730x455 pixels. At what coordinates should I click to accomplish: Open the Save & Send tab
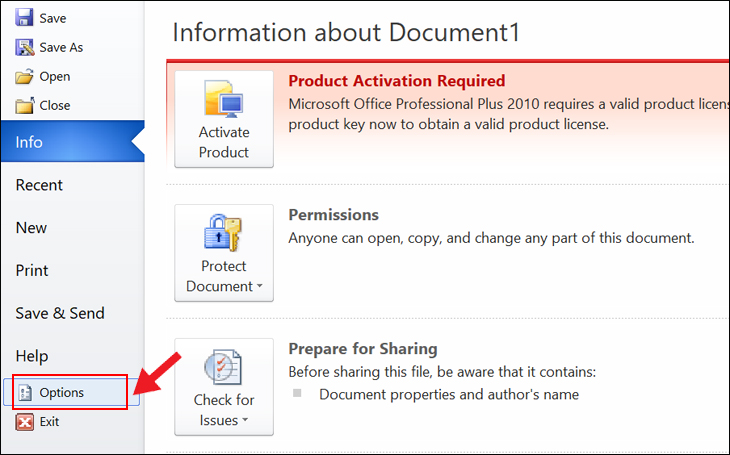60,313
